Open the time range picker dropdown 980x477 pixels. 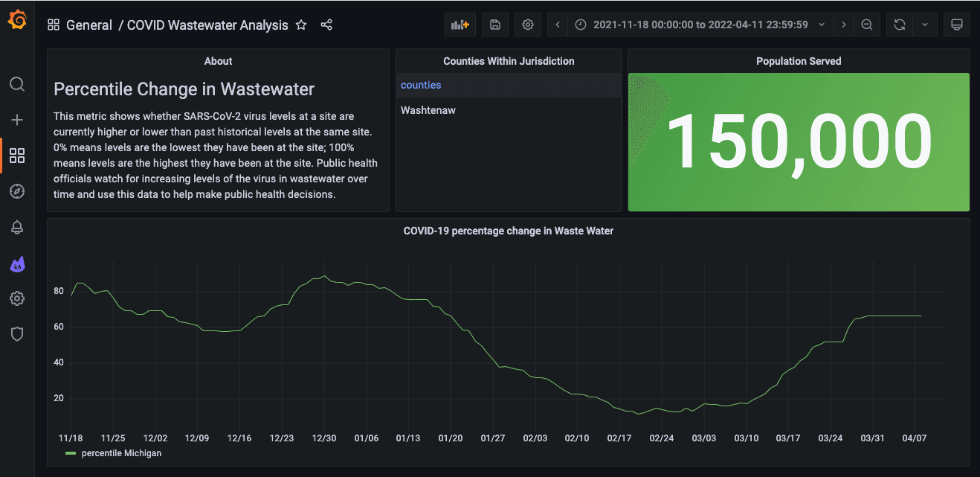[x=700, y=25]
